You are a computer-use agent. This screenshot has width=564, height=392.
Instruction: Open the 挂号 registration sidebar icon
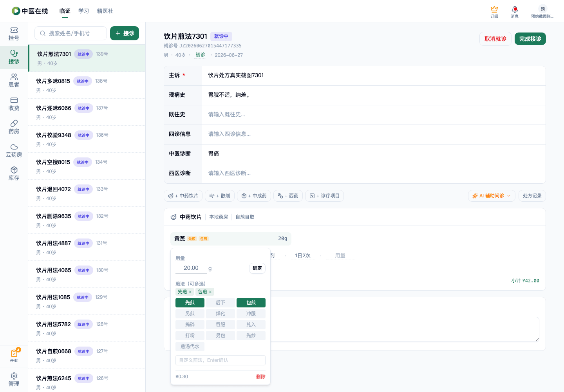(x=14, y=34)
